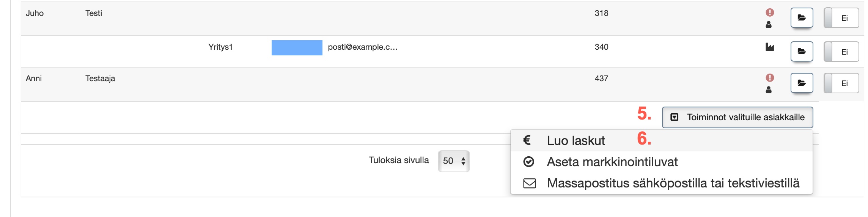Open Toiminnot valituille asiakkaille dropdown
The height and width of the screenshot is (217, 868).
(x=737, y=117)
